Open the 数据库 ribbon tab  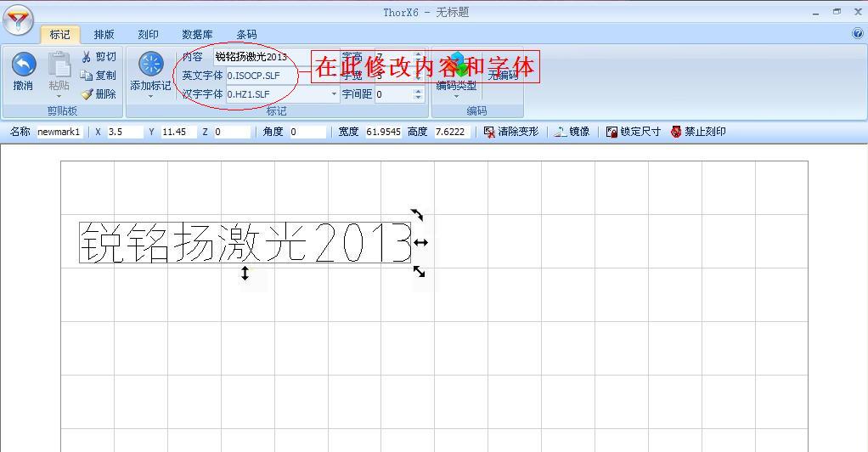pos(197,35)
